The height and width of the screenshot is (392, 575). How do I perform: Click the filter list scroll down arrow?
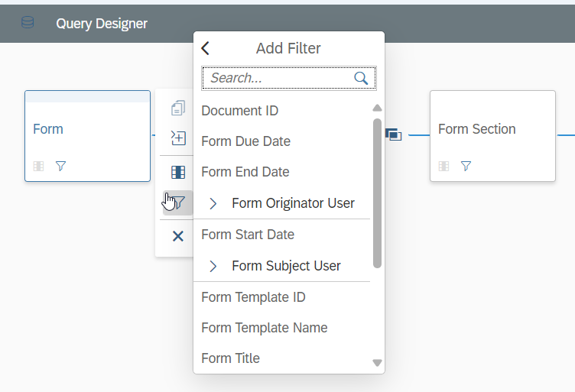377,363
